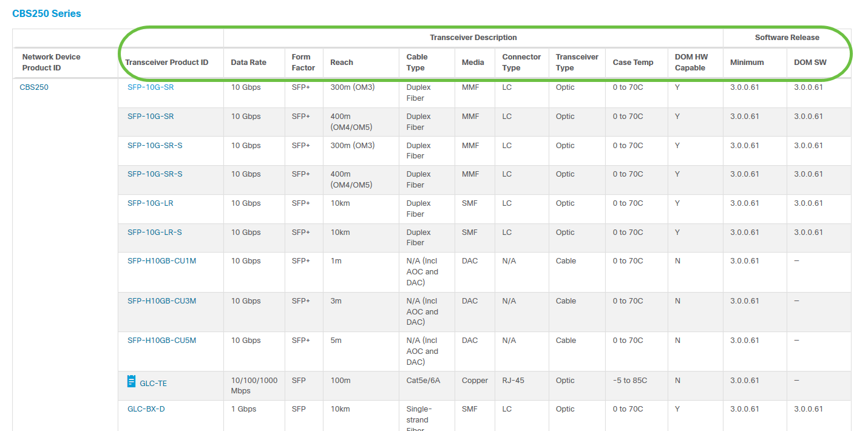Select the SFP-H10GB-CU1M product link

coord(162,261)
